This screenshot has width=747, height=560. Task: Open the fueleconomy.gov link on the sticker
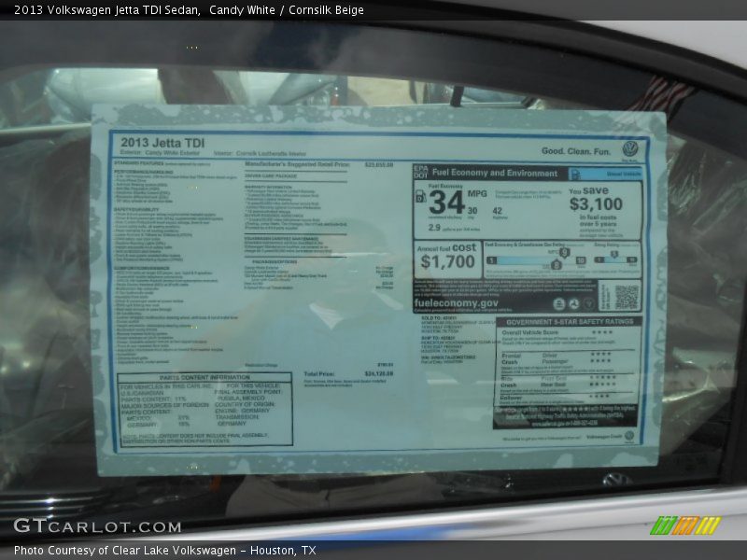456,303
